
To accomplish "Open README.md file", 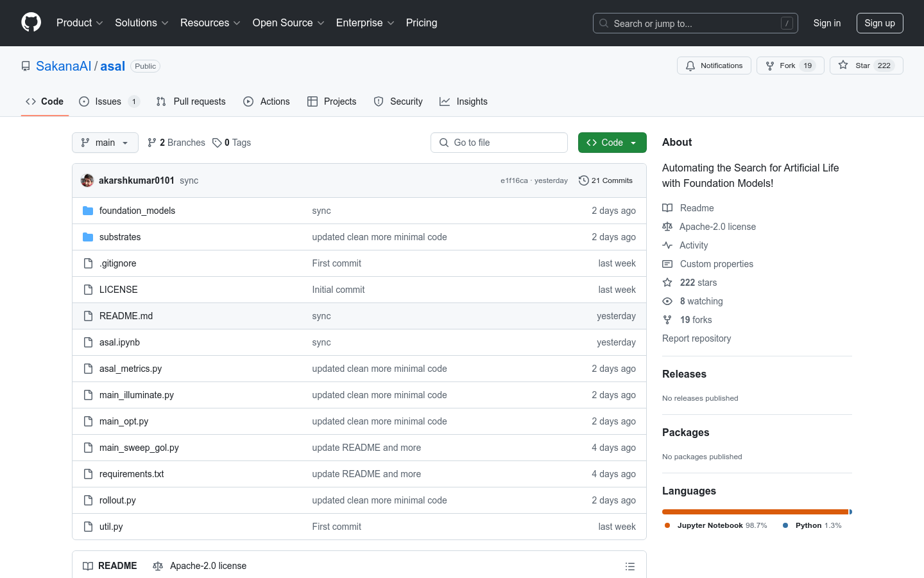I will click(x=126, y=316).
